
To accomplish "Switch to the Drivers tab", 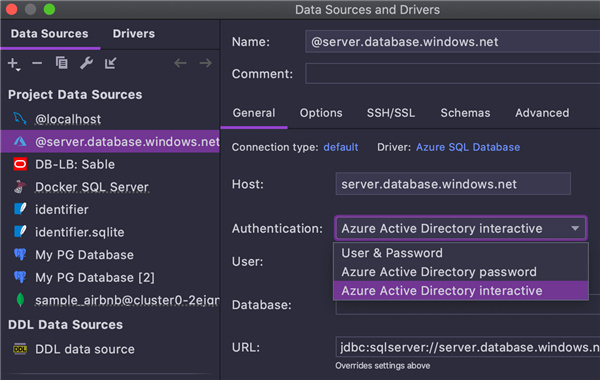I will click(x=134, y=34).
